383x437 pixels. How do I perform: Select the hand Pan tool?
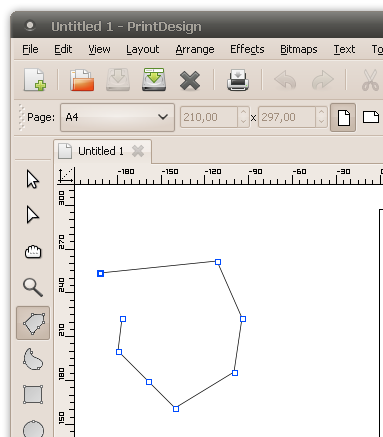(x=33, y=252)
